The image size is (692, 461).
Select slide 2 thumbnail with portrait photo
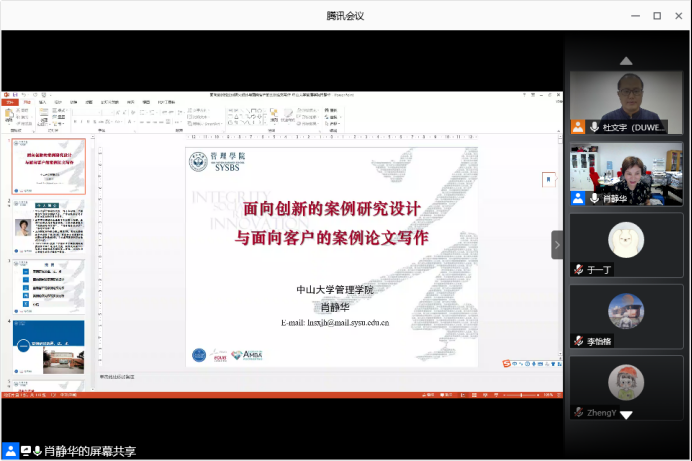click(x=48, y=226)
